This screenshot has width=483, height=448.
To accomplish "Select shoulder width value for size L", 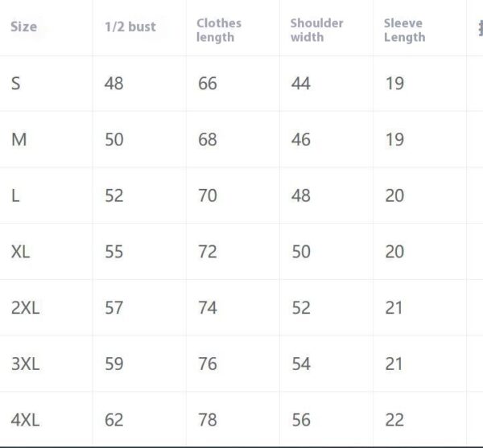I will (x=300, y=195).
